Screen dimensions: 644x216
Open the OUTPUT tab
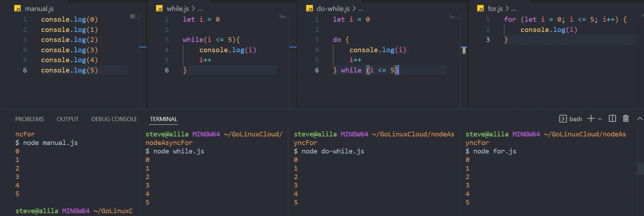click(x=68, y=119)
